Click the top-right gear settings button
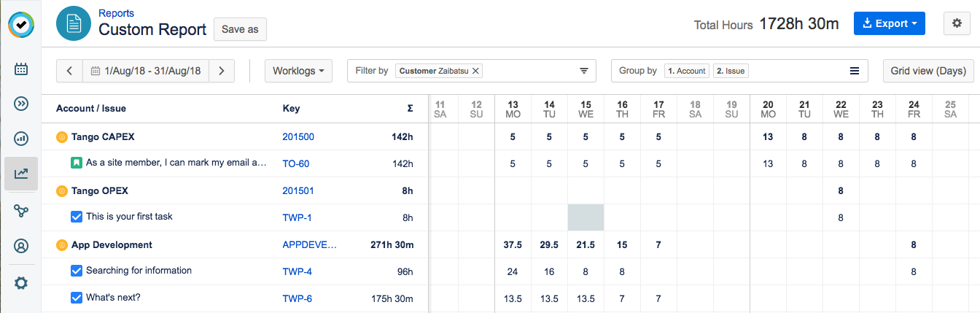980x313 pixels. point(957,23)
